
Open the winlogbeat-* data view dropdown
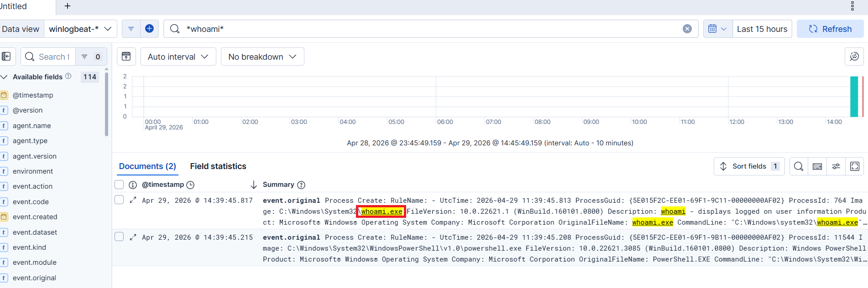click(80, 29)
